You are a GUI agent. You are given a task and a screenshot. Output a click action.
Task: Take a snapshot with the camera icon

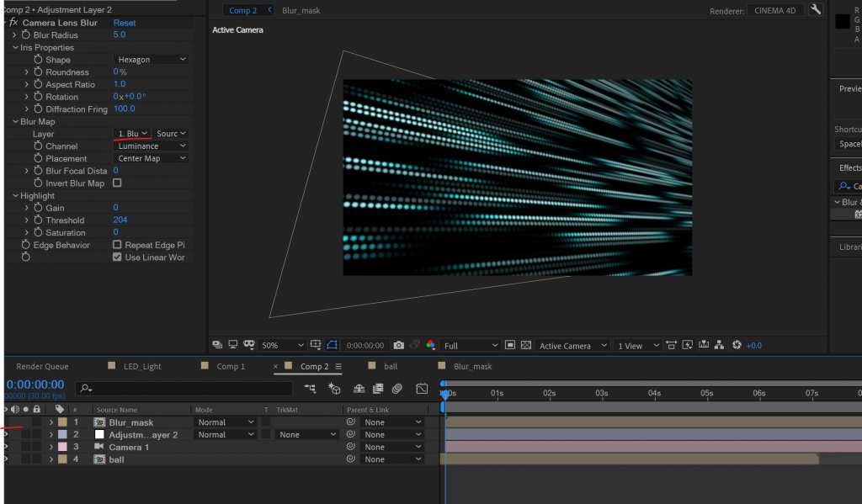click(x=399, y=346)
